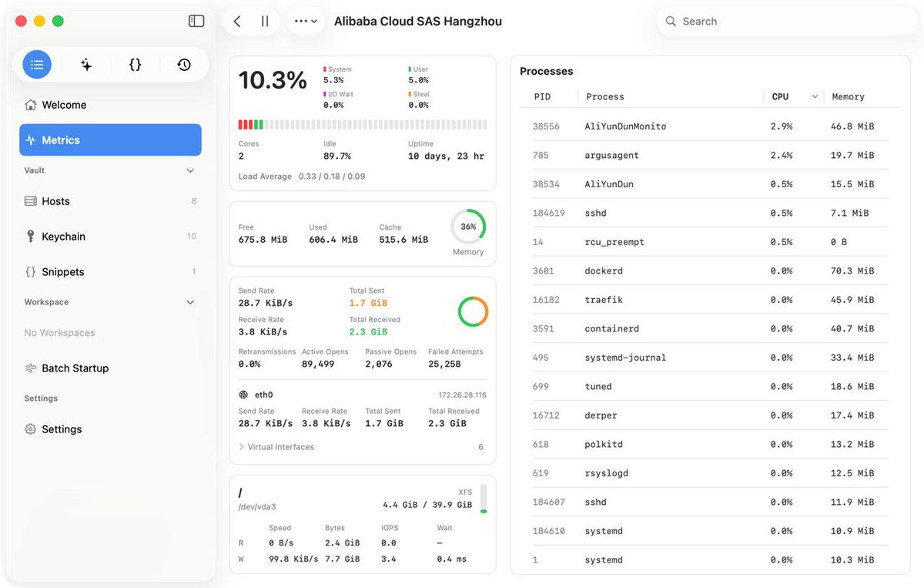Select the AliYunDunMonito process row

[709, 126]
